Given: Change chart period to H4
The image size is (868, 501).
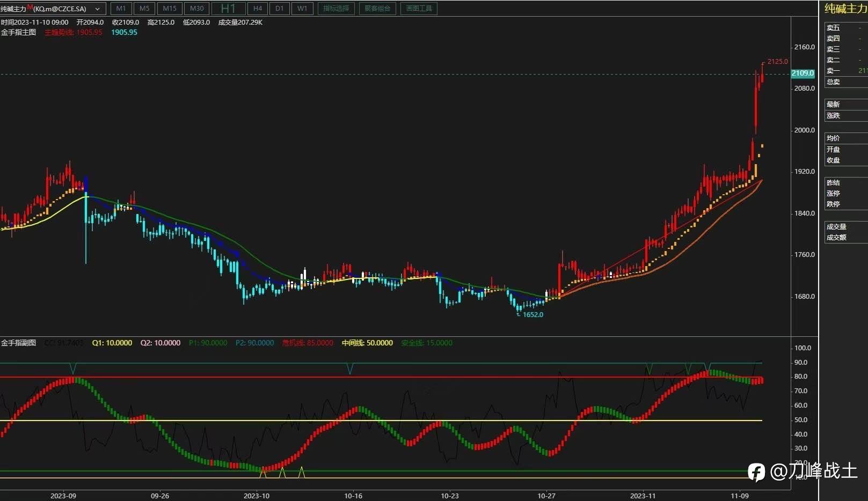Looking at the screenshot, I should 258,9.
